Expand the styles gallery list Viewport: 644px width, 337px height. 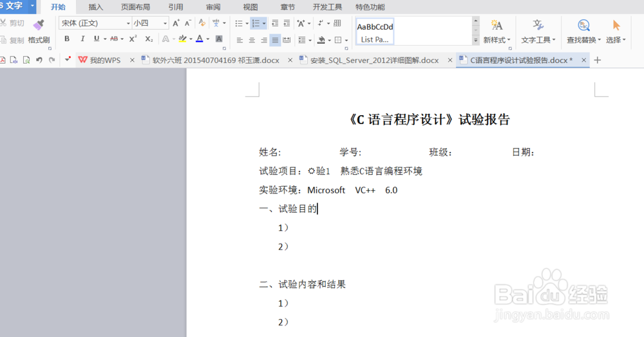(476, 40)
